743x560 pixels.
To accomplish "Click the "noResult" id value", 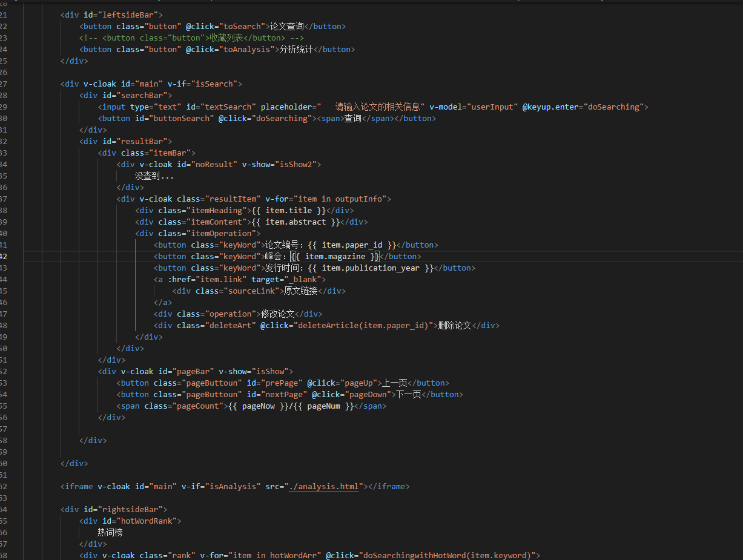I will pyautogui.click(x=214, y=164).
